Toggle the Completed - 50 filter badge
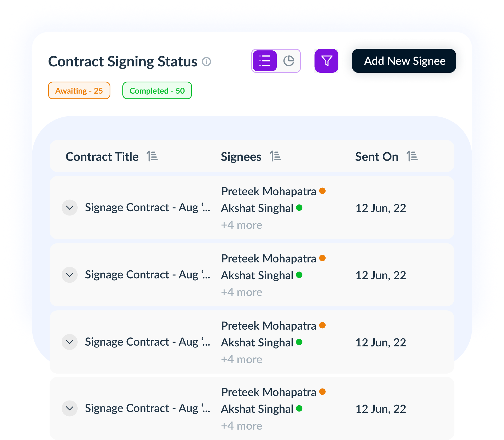This screenshot has height=440, width=504. [157, 91]
